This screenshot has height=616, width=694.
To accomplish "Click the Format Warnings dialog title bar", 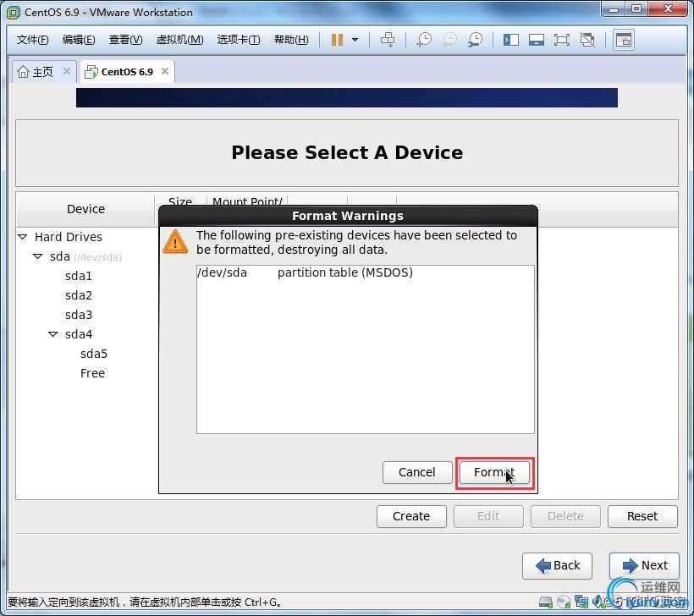I will (348, 216).
